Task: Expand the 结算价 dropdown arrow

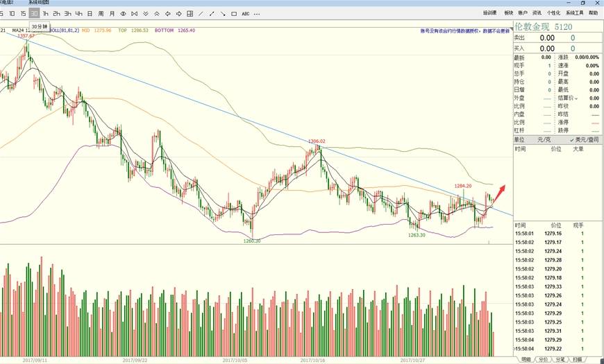Action: point(576,99)
